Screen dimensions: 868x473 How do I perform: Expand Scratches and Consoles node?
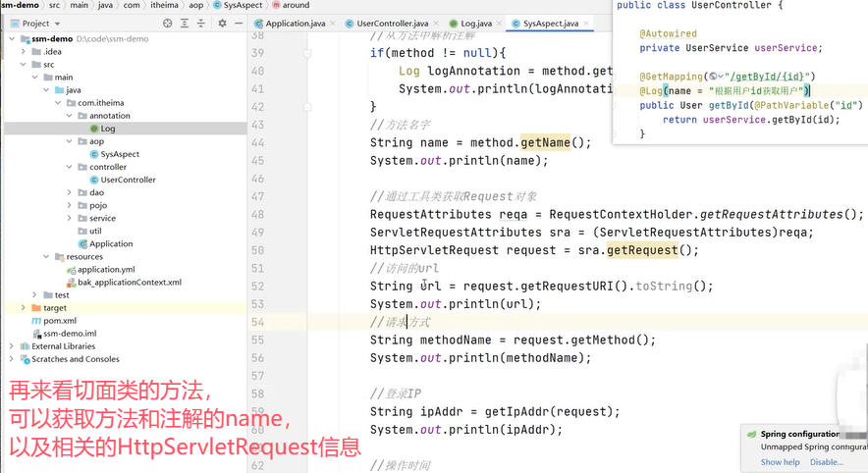pyautogui.click(x=12, y=358)
